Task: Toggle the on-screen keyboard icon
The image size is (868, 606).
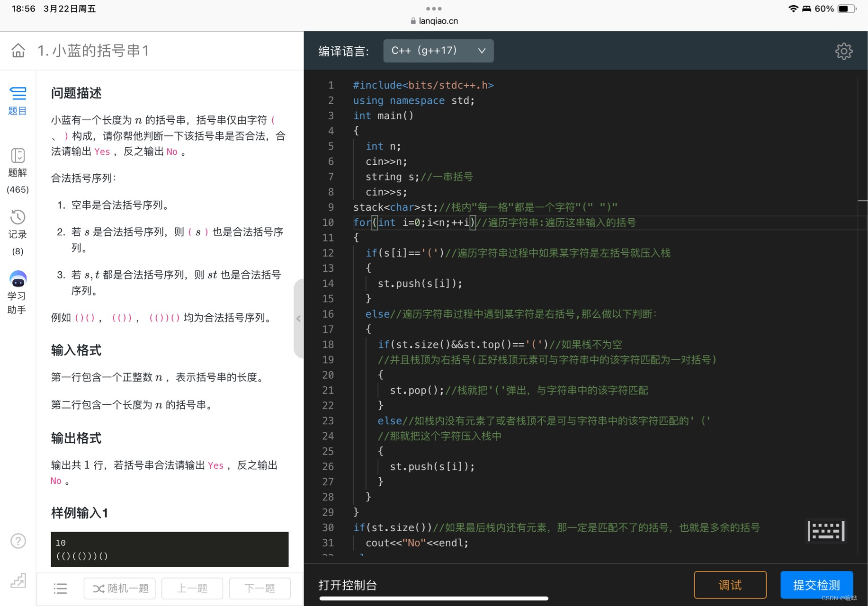Action: [x=826, y=531]
